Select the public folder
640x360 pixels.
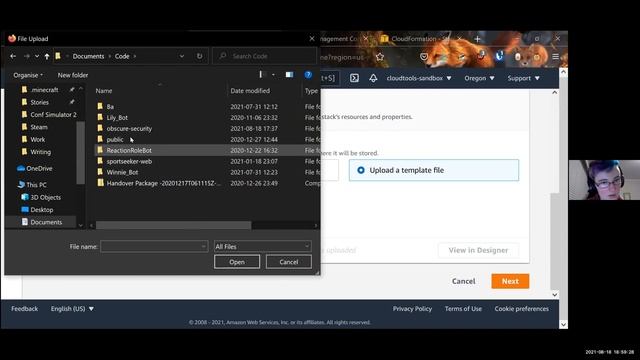115,140
